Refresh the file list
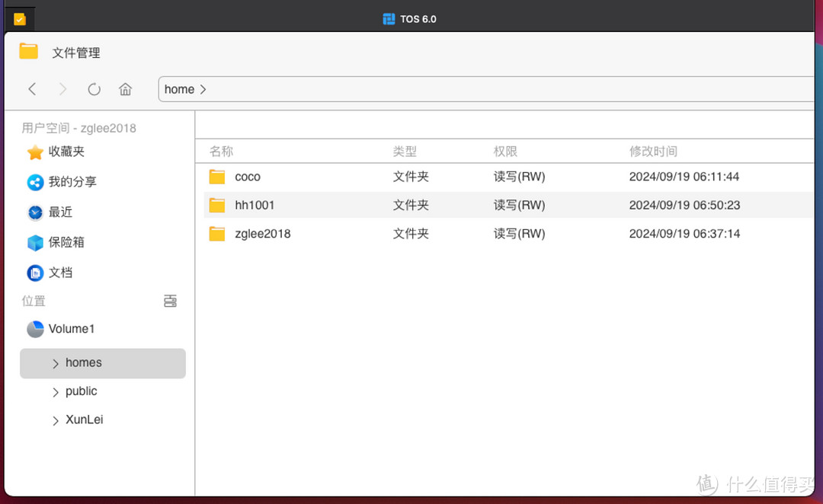Viewport: 823px width, 504px height. (94, 89)
